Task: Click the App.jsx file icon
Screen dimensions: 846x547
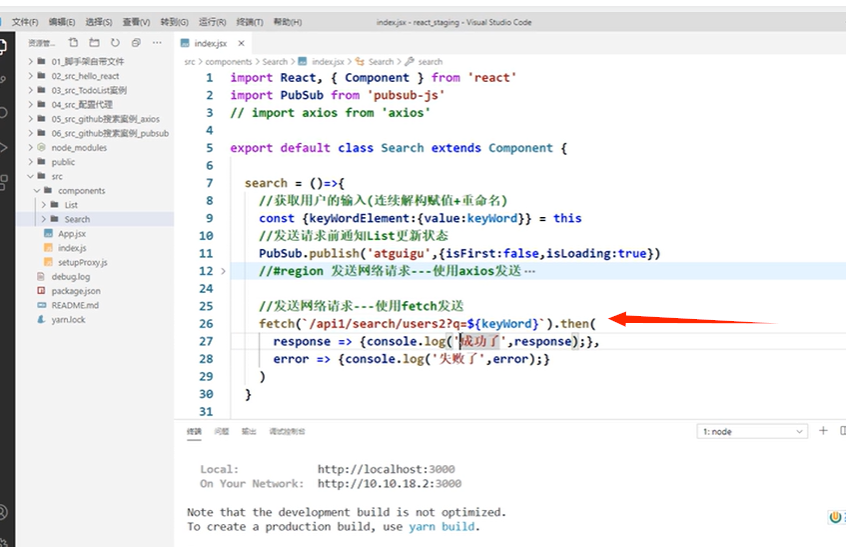Action: [x=49, y=234]
